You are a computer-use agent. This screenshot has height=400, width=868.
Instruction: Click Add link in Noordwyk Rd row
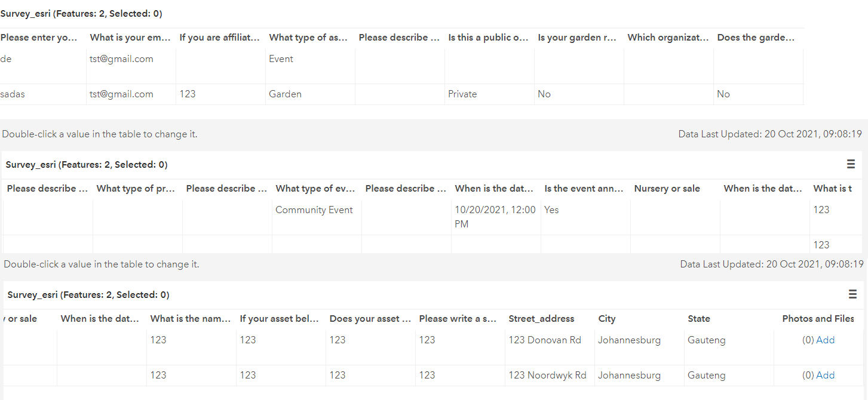pyautogui.click(x=825, y=376)
